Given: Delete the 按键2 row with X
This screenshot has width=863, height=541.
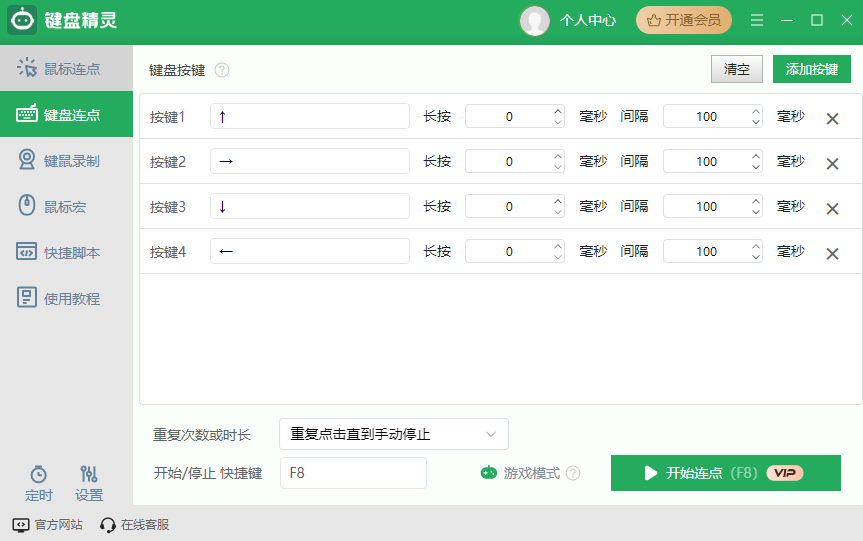Looking at the screenshot, I should pyautogui.click(x=832, y=163).
